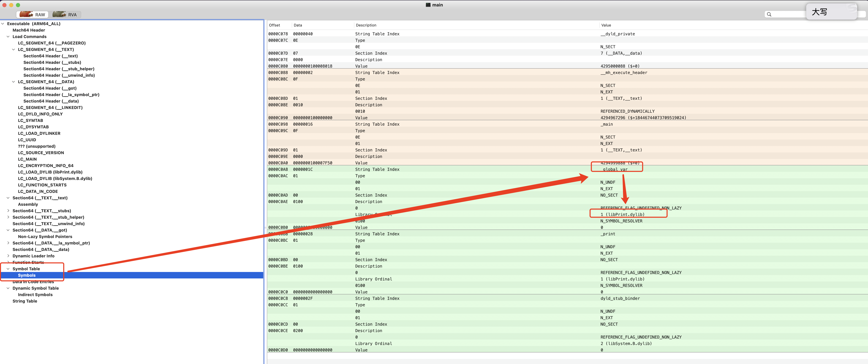Collapse the Load Commands tree node

tap(8, 37)
